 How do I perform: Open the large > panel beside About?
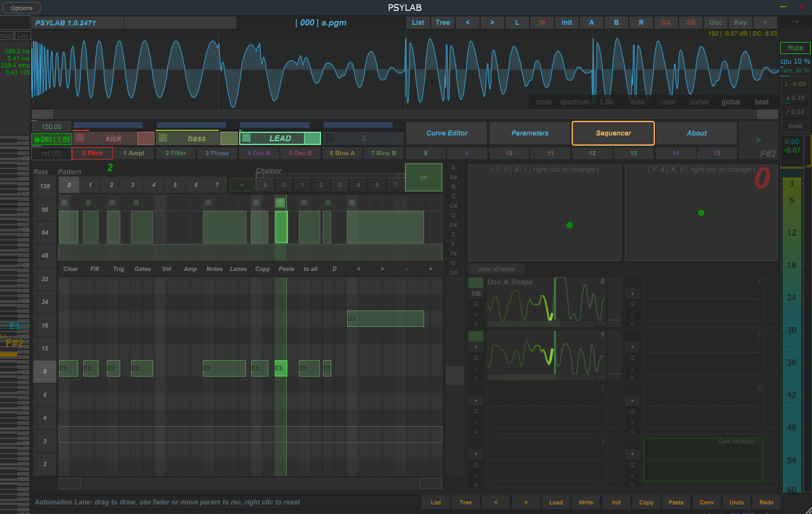(758, 139)
